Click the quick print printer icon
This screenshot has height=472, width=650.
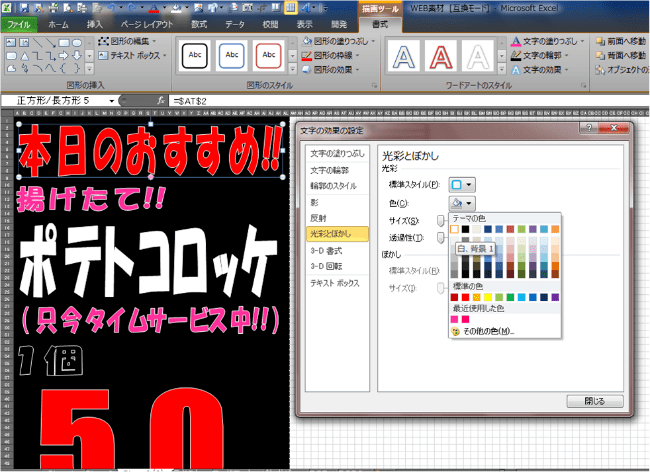[x=54, y=7]
